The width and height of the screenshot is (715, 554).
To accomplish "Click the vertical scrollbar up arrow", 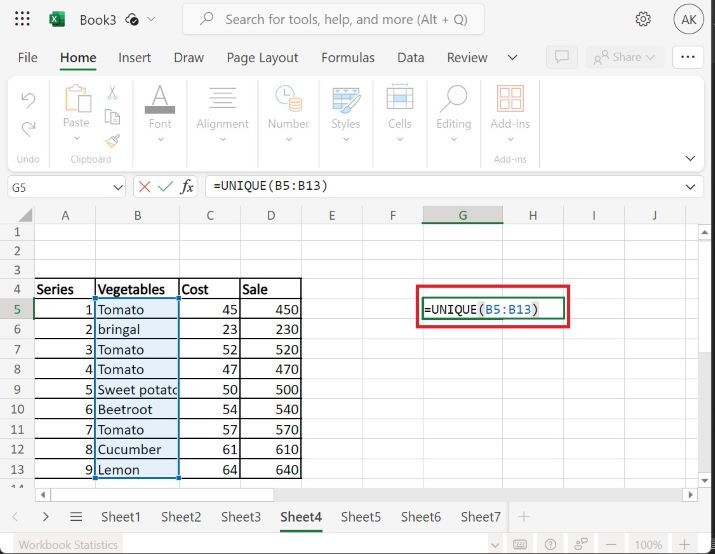I will (x=705, y=233).
